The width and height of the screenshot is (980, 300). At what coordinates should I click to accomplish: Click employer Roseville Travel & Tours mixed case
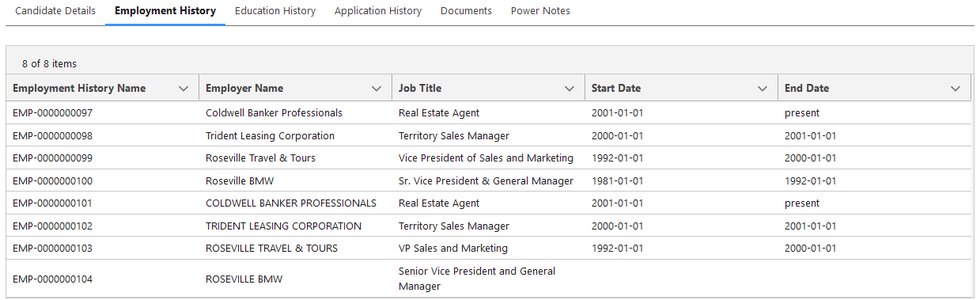(x=260, y=158)
